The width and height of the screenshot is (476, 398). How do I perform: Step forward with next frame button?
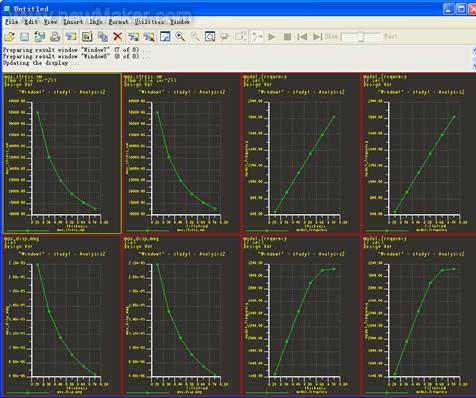point(317,36)
